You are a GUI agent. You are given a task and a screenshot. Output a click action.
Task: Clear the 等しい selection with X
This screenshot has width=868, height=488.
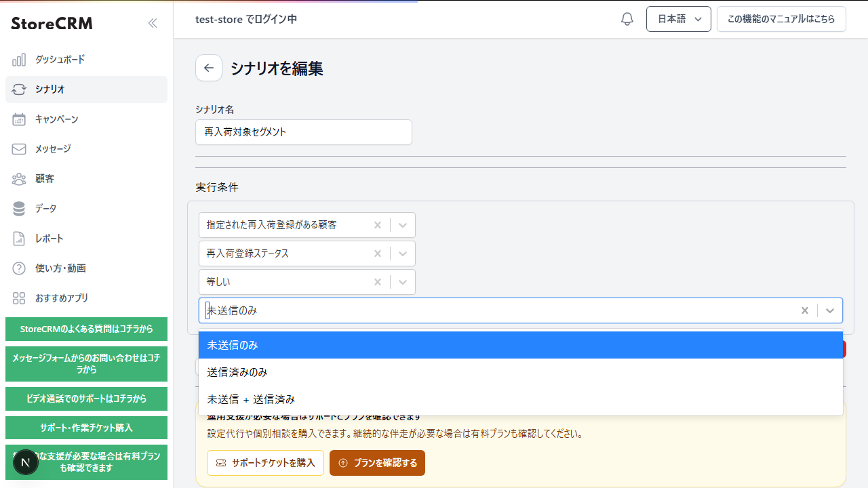tap(378, 282)
